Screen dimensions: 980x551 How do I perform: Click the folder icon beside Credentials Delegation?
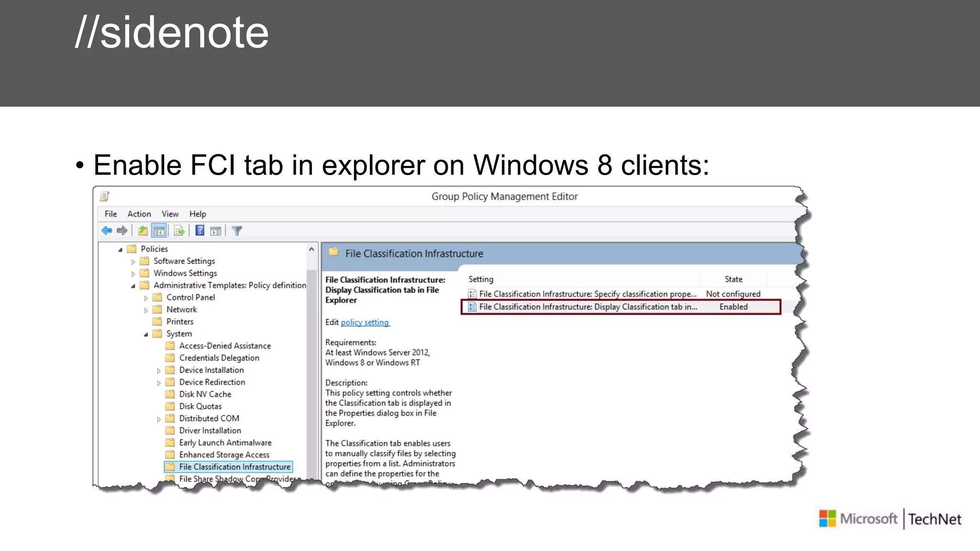click(170, 358)
